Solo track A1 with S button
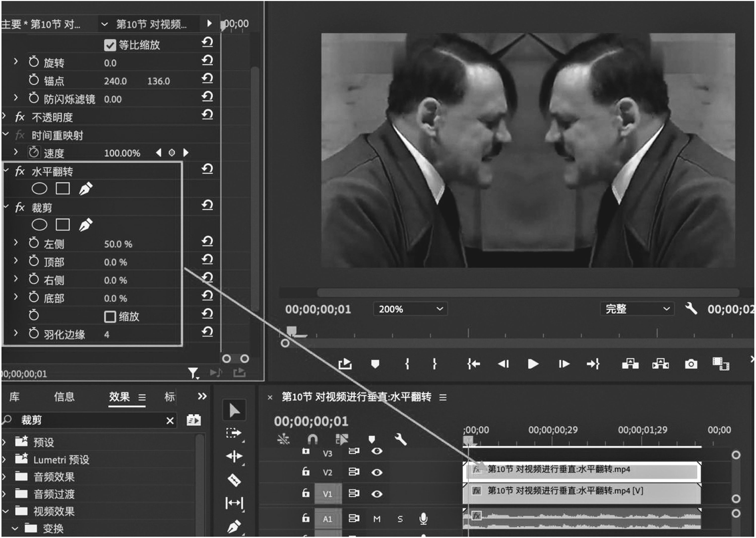This screenshot has width=756, height=538. [x=400, y=519]
